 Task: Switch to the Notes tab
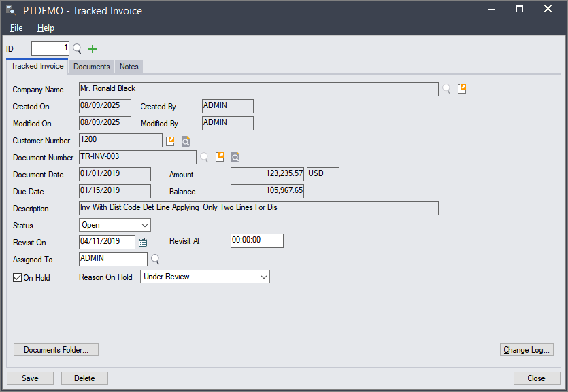[129, 67]
